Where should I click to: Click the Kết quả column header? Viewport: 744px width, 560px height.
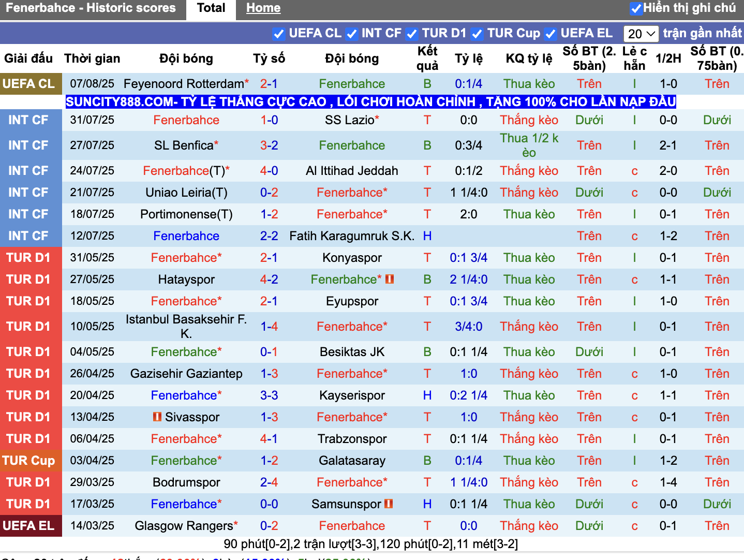(427, 58)
